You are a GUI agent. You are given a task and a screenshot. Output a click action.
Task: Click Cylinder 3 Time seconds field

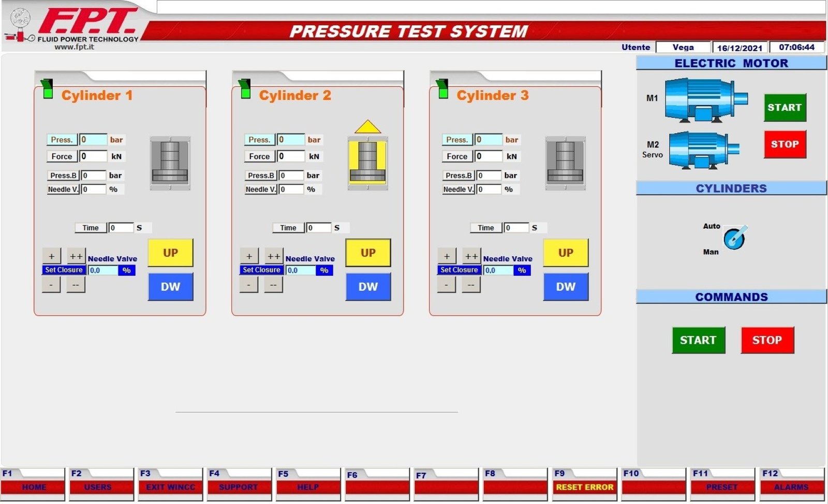click(516, 228)
